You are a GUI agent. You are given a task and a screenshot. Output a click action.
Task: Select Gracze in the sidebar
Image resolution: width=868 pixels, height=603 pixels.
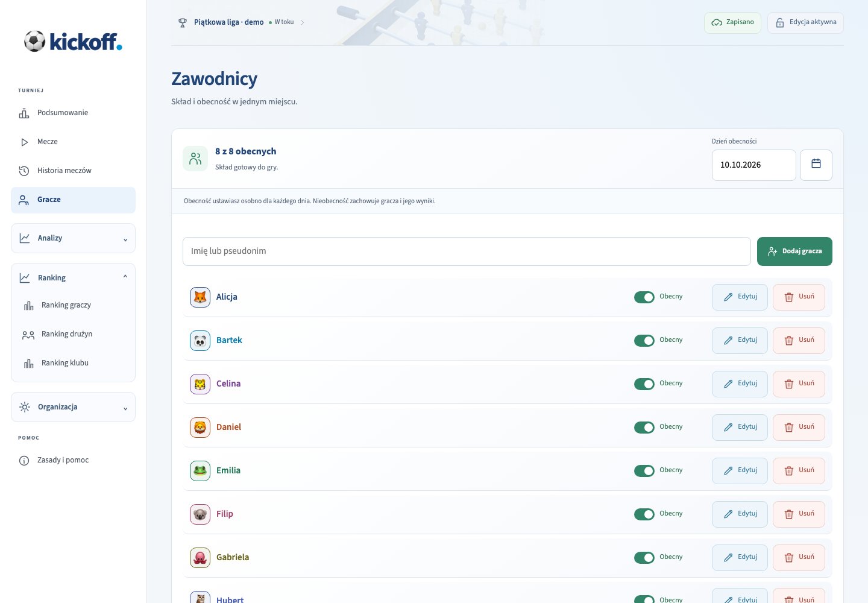[x=73, y=200]
